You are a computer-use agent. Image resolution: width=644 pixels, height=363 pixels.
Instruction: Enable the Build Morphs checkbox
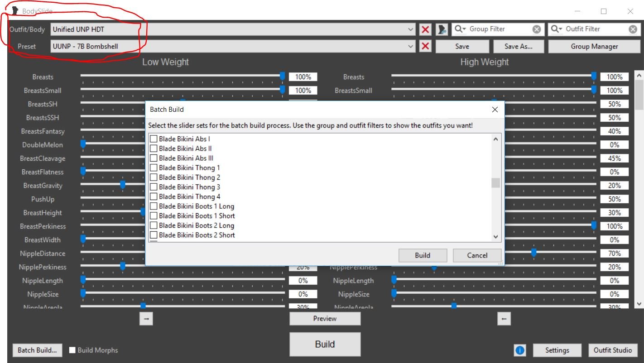72,350
